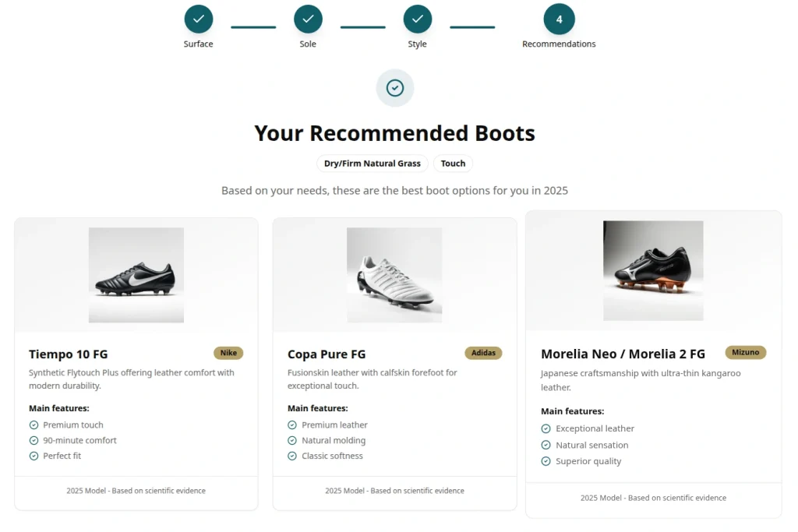
Task: Open the Tiempo 10 FG product image
Action: [x=136, y=275]
